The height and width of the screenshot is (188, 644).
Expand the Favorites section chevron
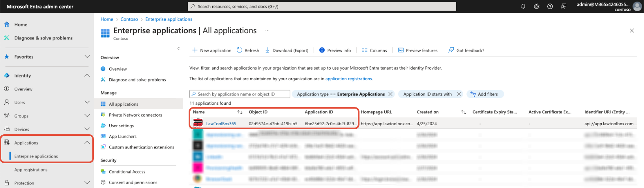pos(87,56)
